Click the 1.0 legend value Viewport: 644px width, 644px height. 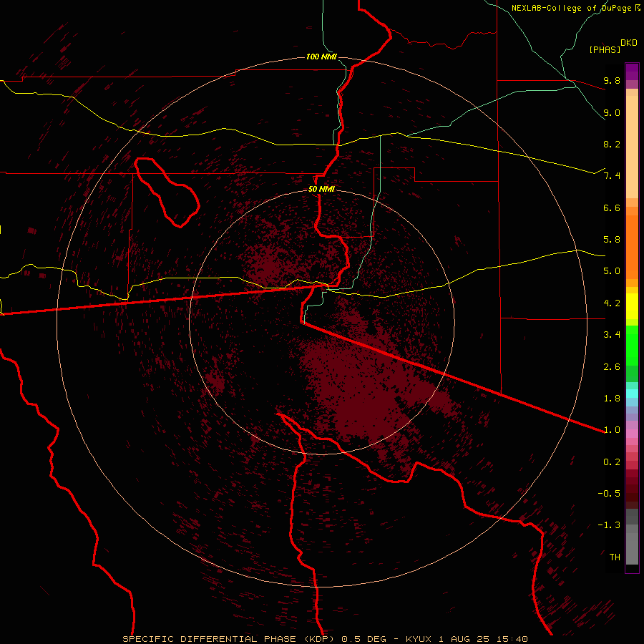pyautogui.click(x=612, y=430)
